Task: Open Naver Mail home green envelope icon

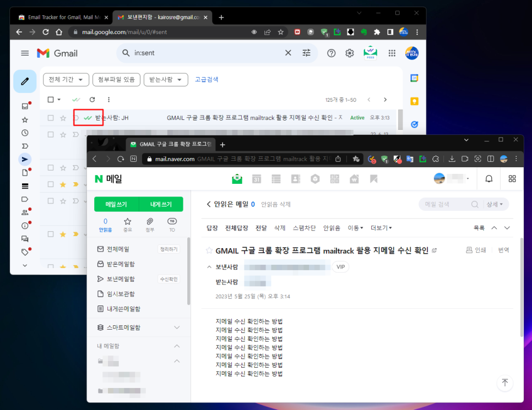Action: [237, 179]
